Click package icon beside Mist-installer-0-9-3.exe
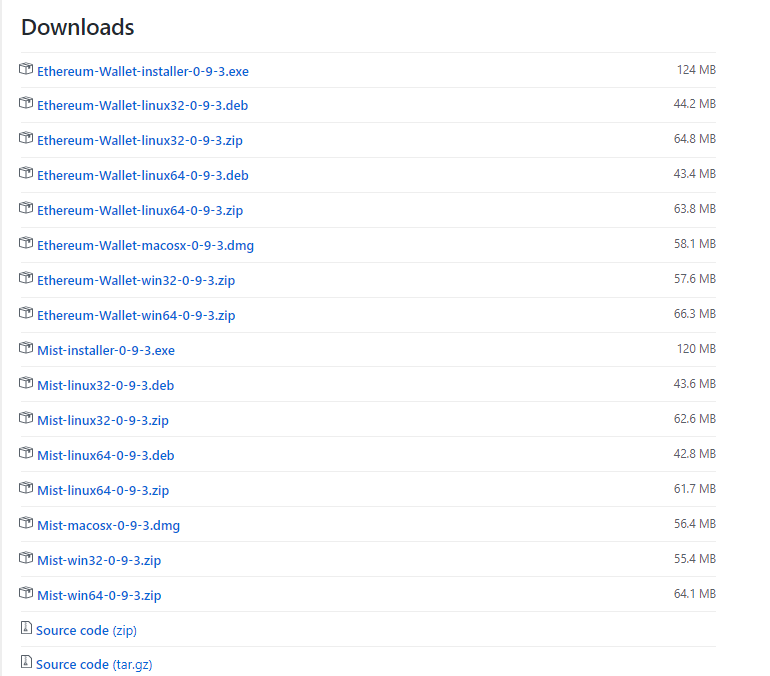Screen dimensions: 770x676 (26, 348)
